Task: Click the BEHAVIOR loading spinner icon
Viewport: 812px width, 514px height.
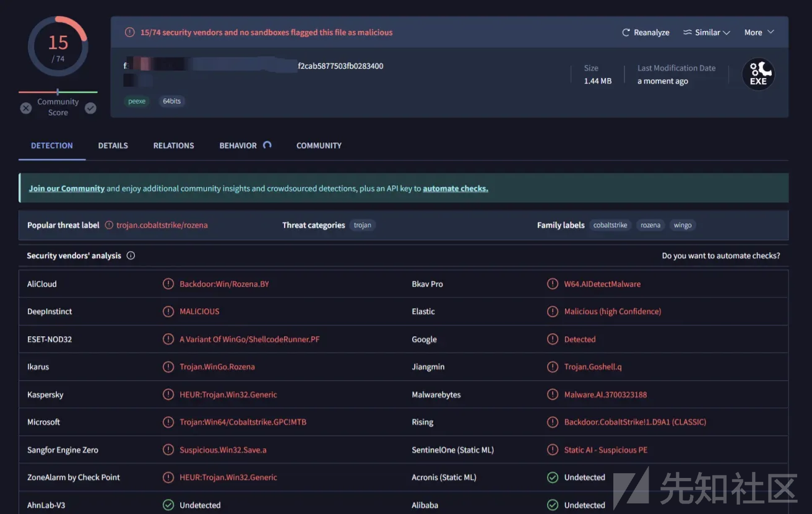Action: point(267,145)
